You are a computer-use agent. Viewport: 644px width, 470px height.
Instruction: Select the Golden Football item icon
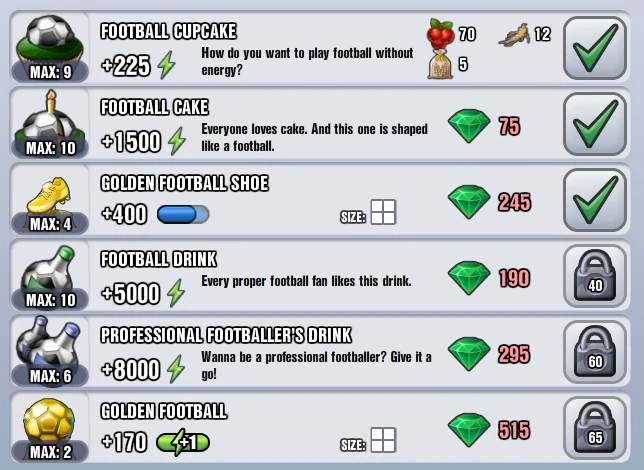pos(49,421)
